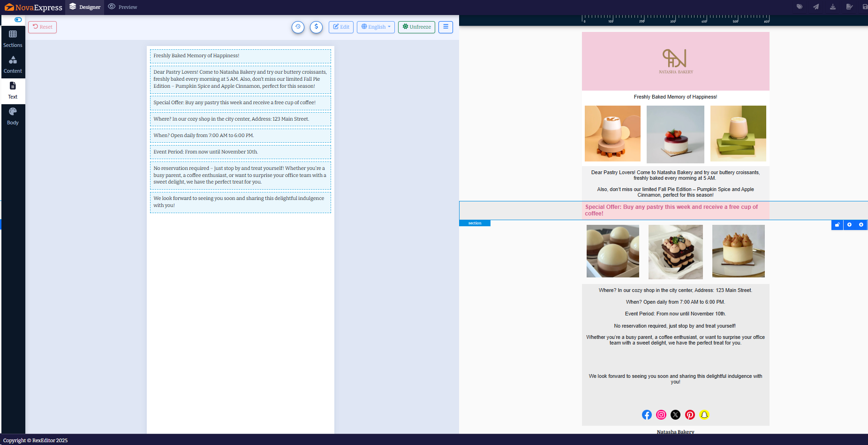Click the dollar sign pricing button
This screenshot has height=445, width=868.
click(316, 27)
